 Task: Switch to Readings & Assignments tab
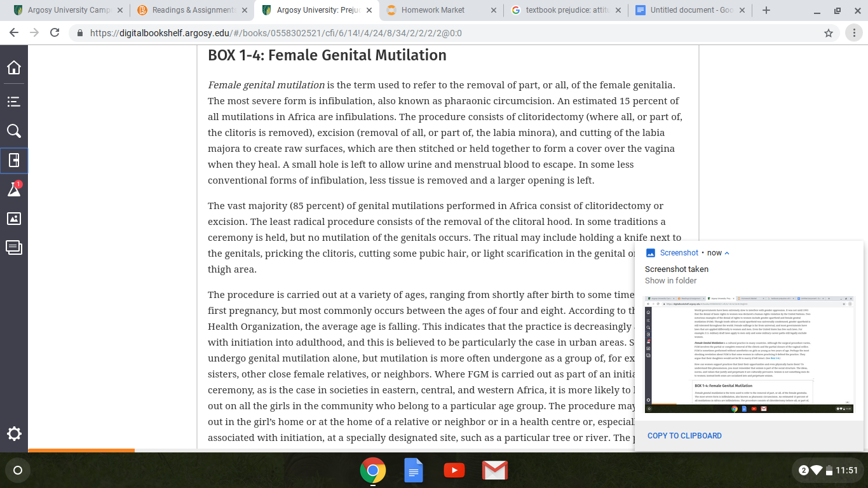192,10
